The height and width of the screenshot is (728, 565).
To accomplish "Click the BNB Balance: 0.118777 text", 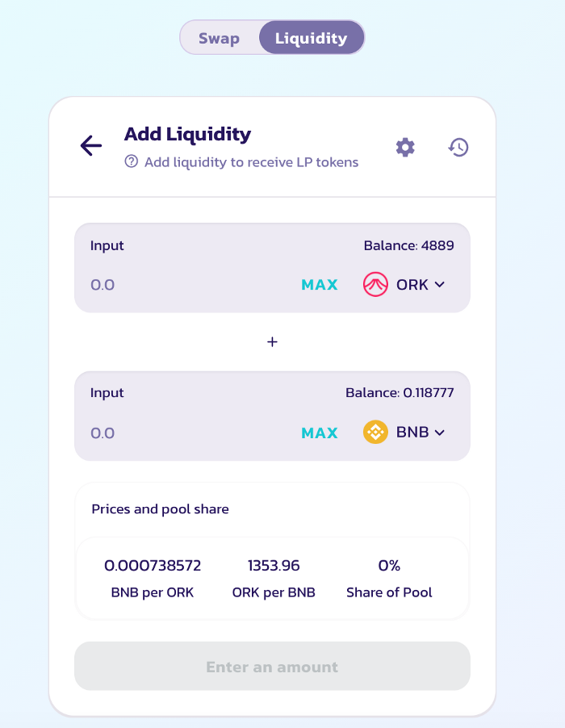I will (x=400, y=393).
